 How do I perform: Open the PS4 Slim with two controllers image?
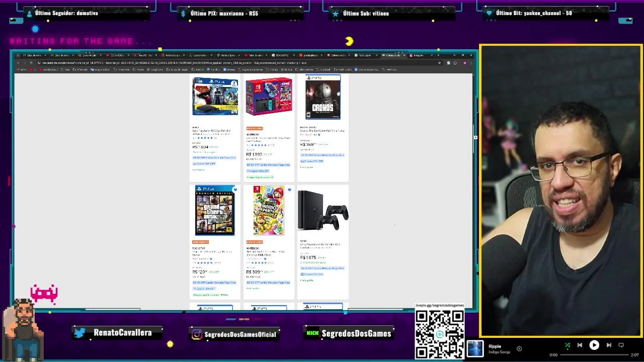[x=323, y=210]
